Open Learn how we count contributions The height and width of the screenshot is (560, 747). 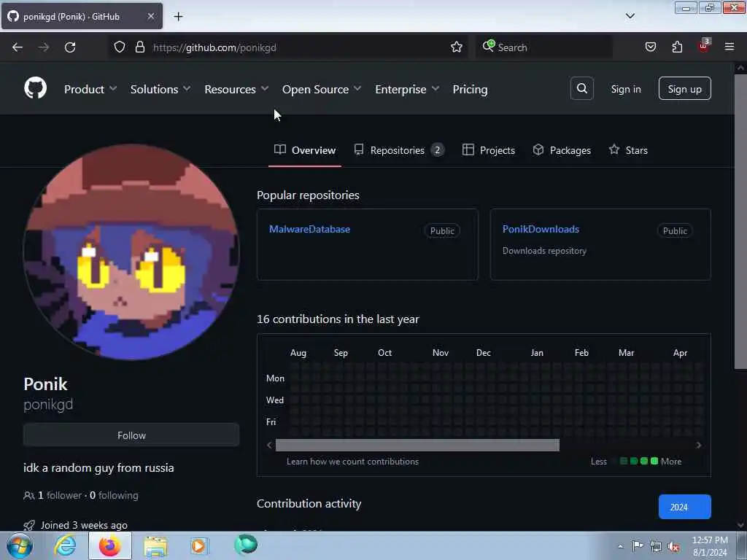[x=352, y=462]
